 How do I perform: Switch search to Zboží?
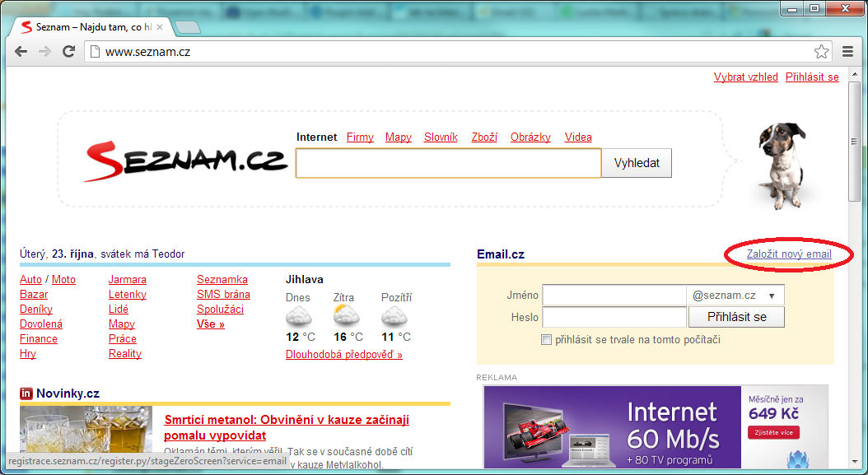(x=484, y=137)
